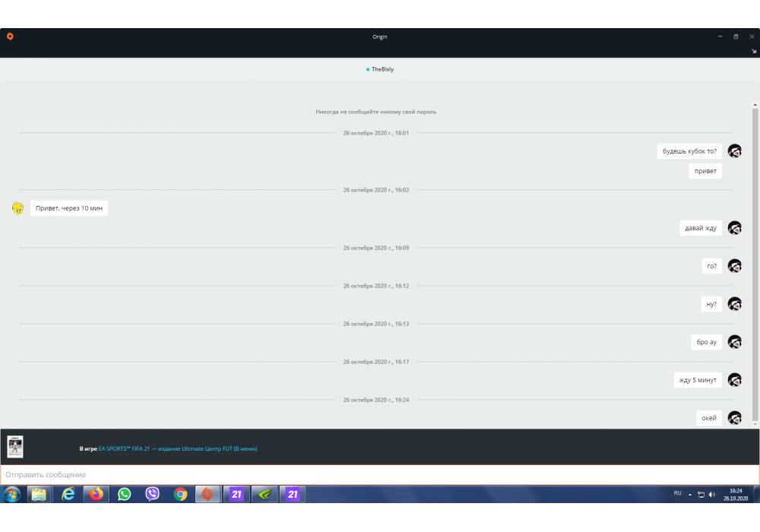760x532 pixels.
Task: Click the pop-in arrow below the close button
Action: pos(754,51)
